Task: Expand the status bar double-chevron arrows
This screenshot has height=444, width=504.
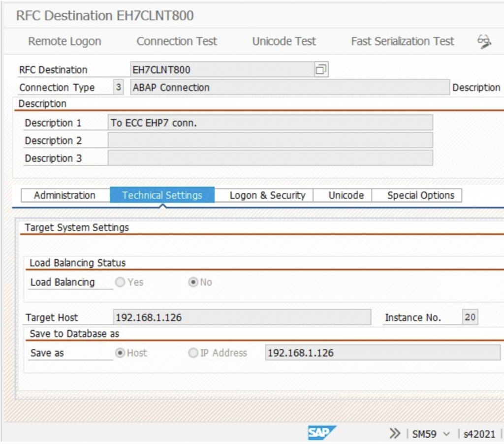Action: pyautogui.click(x=394, y=433)
